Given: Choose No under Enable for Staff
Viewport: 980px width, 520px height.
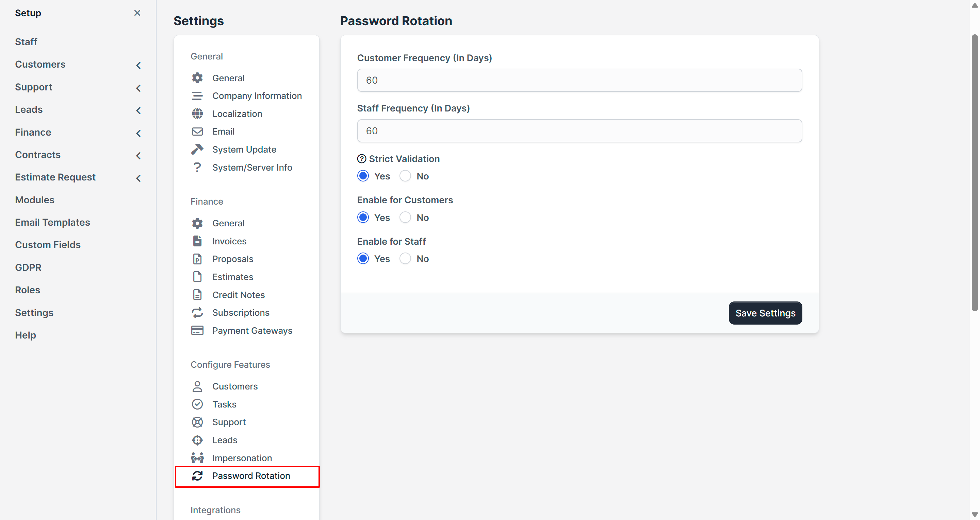Looking at the screenshot, I should click(405, 259).
